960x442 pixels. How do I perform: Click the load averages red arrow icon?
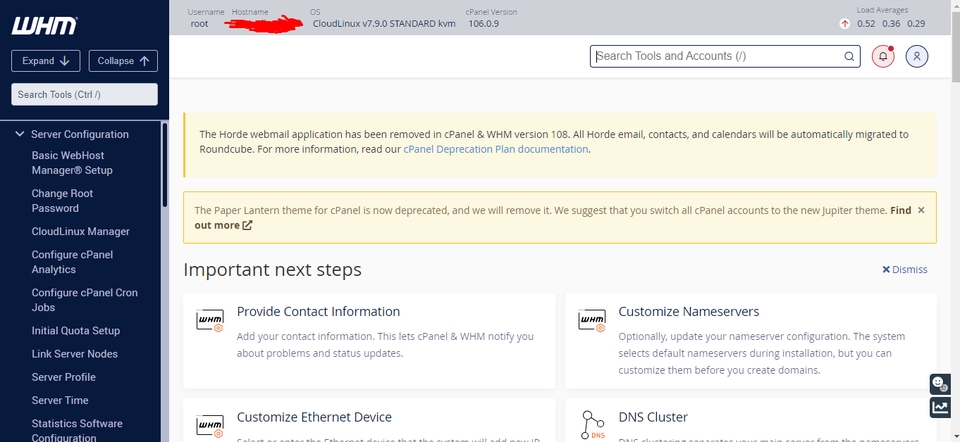point(845,24)
